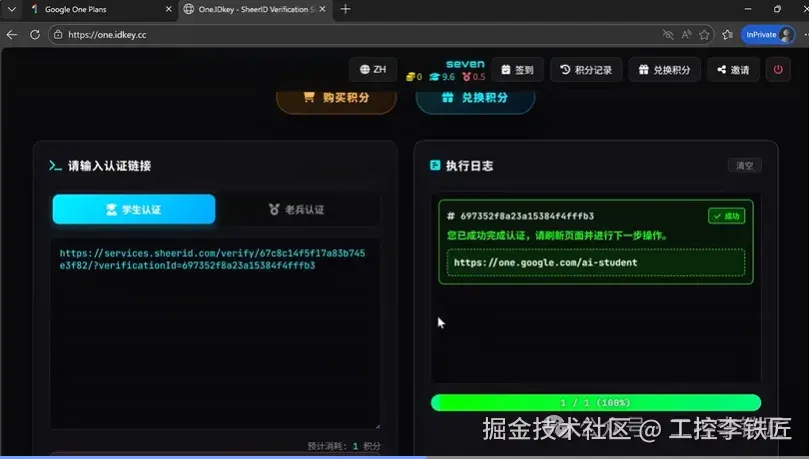Change language with ZH globe button
This screenshot has height=459, width=809.
(373, 69)
